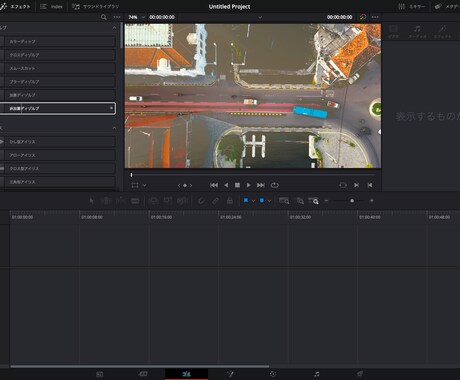Zoom out the timeline with minus
The width and height of the screenshot is (460, 380).
tap(326, 201)
